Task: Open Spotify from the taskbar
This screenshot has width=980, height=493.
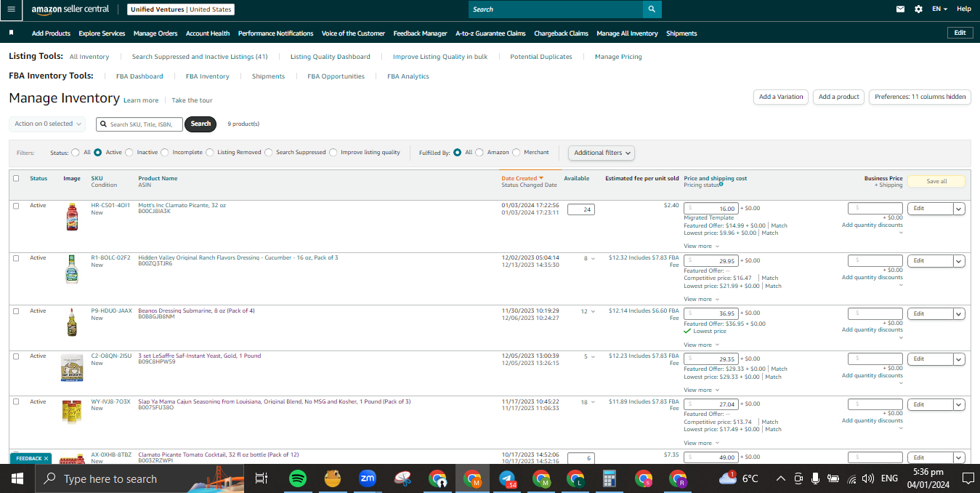Action: pyautogui.click(x=297, y=478)
